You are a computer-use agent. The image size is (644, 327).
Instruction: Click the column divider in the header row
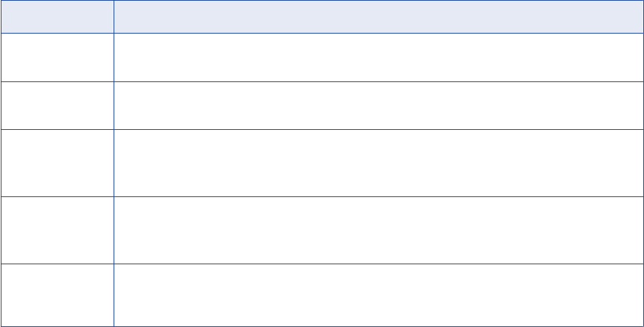click(x=114, y=16)
